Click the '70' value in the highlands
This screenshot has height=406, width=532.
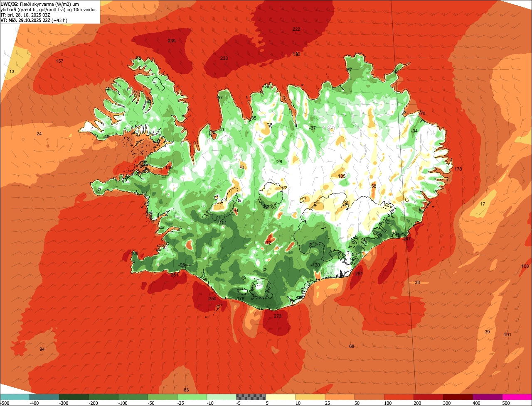point(241,168)
